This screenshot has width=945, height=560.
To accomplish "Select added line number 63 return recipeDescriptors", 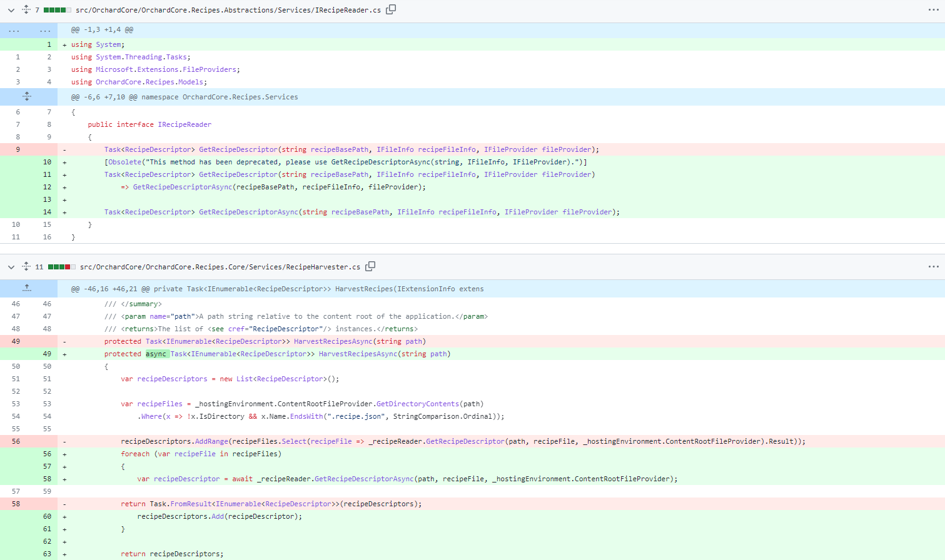I will point(47,554).
